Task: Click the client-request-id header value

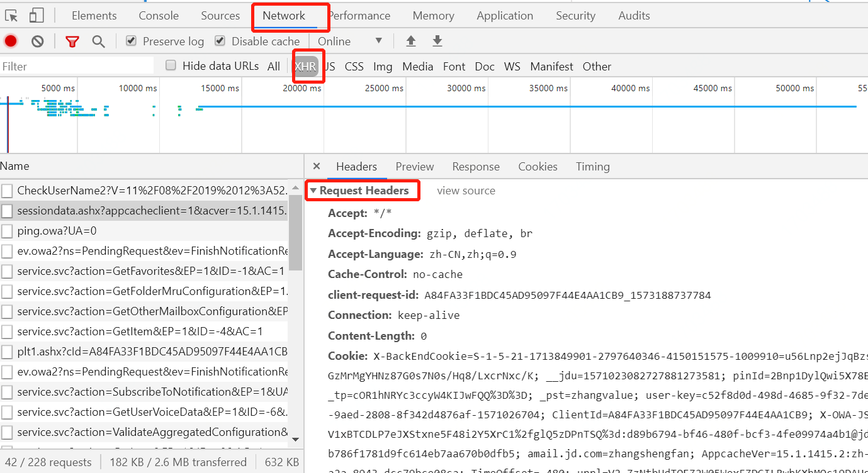Action: coord(568,295)
